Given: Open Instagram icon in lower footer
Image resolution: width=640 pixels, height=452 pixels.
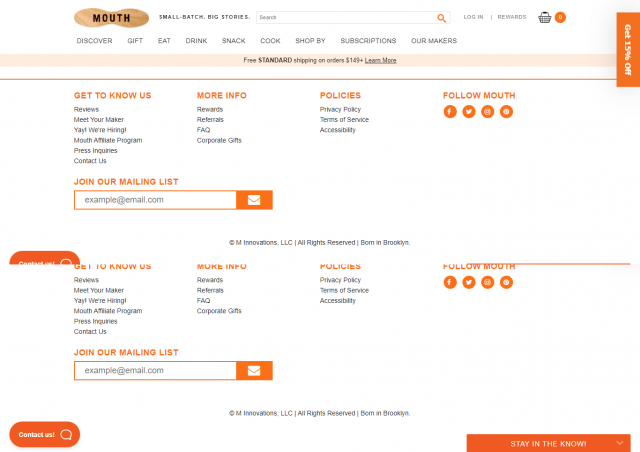Looking at the screenshot, I should [x=487, y=282].
